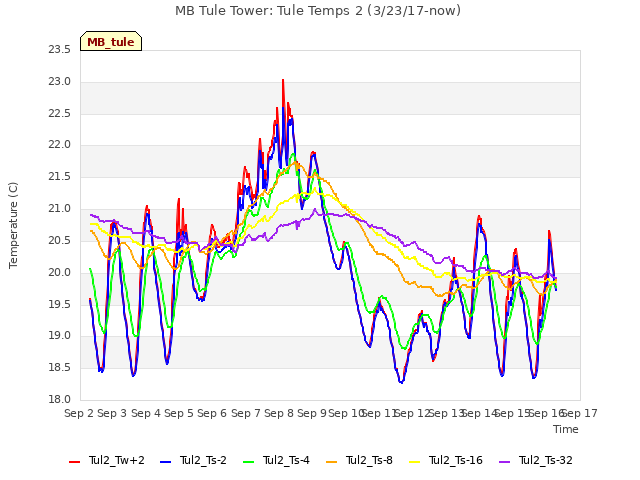This screenshot has width=640, height=480.
Task: Select the Tul2_Ts-16 legend label
Action: click(x=456, y=460)
